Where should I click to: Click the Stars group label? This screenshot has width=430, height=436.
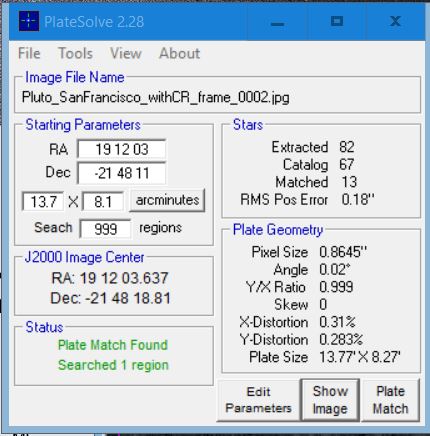248,125
